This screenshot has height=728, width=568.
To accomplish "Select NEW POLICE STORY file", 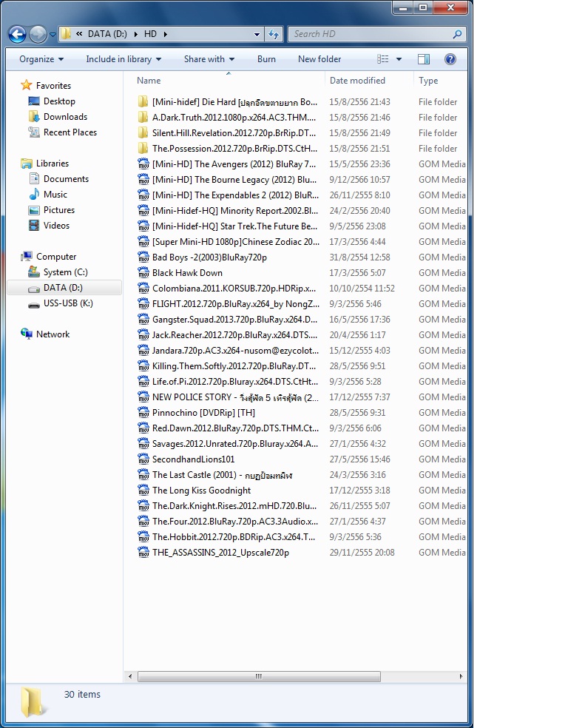I will tap(235, 397).
